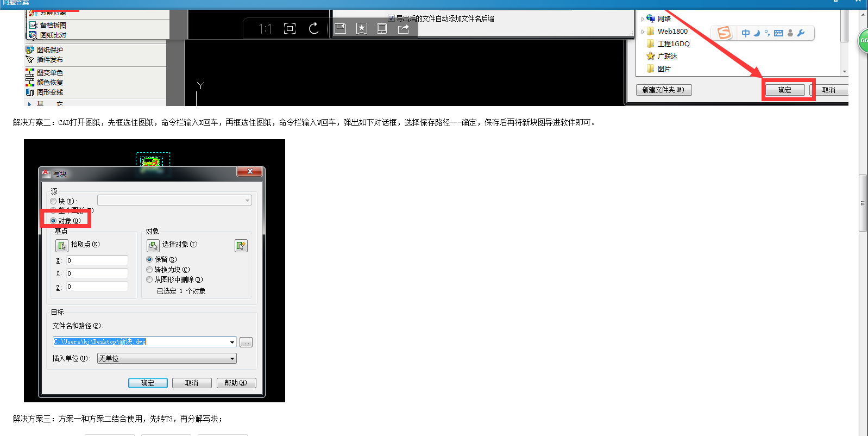Open the Sogou wrench settings icon
This screenshot has width=868, height=436.
(801, 33)
